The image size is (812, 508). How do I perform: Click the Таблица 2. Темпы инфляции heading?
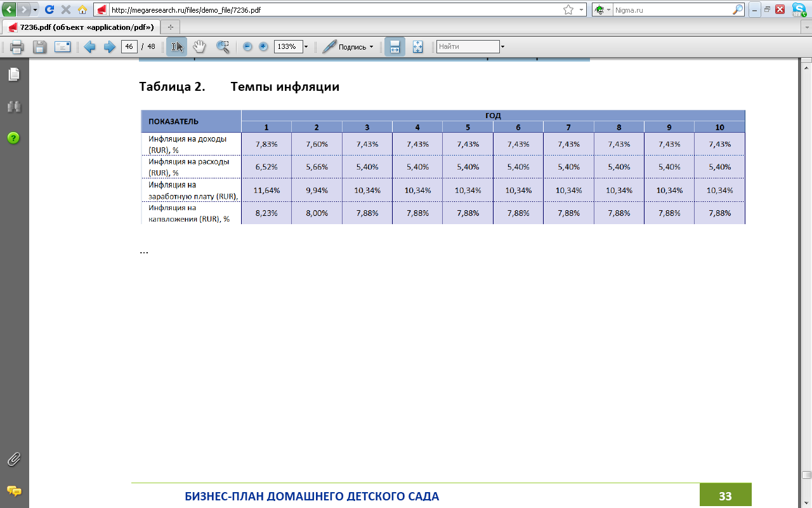tap(239, 87)
